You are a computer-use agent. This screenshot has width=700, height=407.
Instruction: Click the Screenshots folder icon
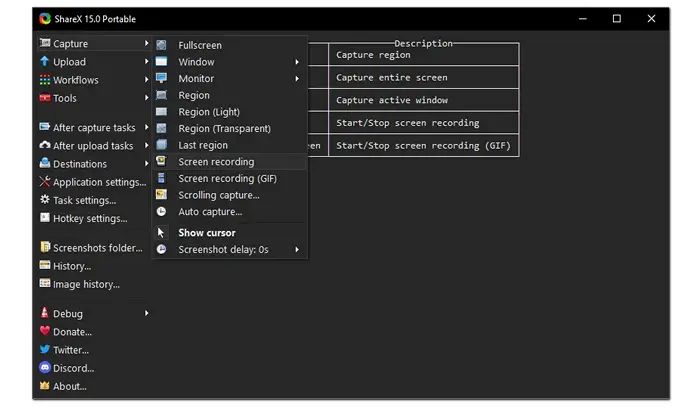pyautogui.click(x=44, y=248)
